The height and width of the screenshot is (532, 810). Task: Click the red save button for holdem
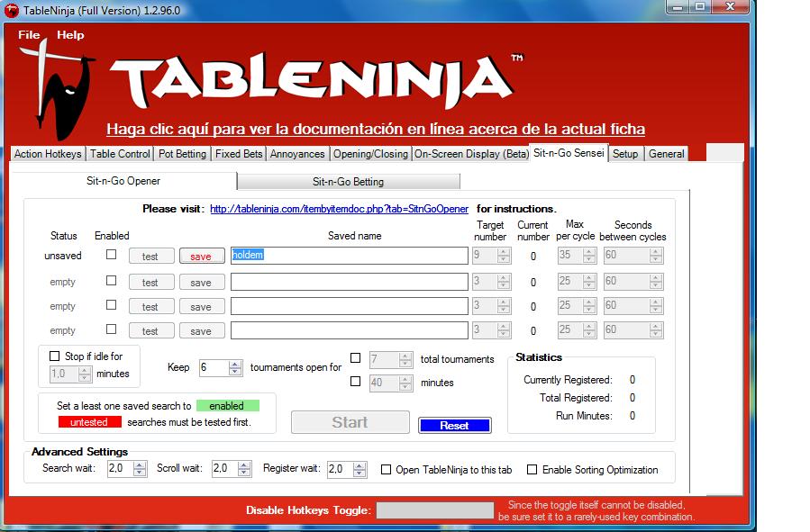pyautogui.click(x=202, y=256)
